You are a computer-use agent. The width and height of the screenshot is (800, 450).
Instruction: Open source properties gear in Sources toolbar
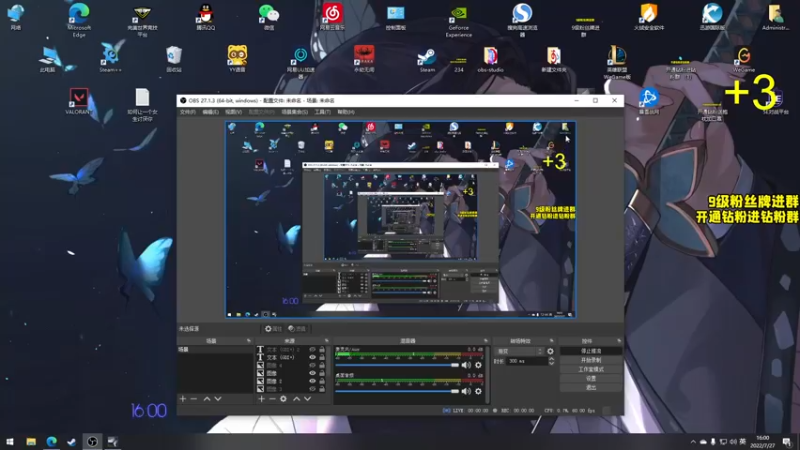pos(283,399)
